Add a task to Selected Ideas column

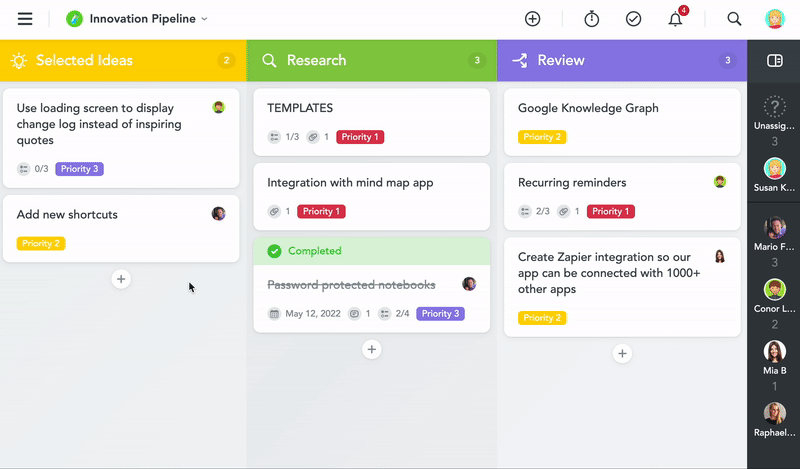(x=121, y=279)
